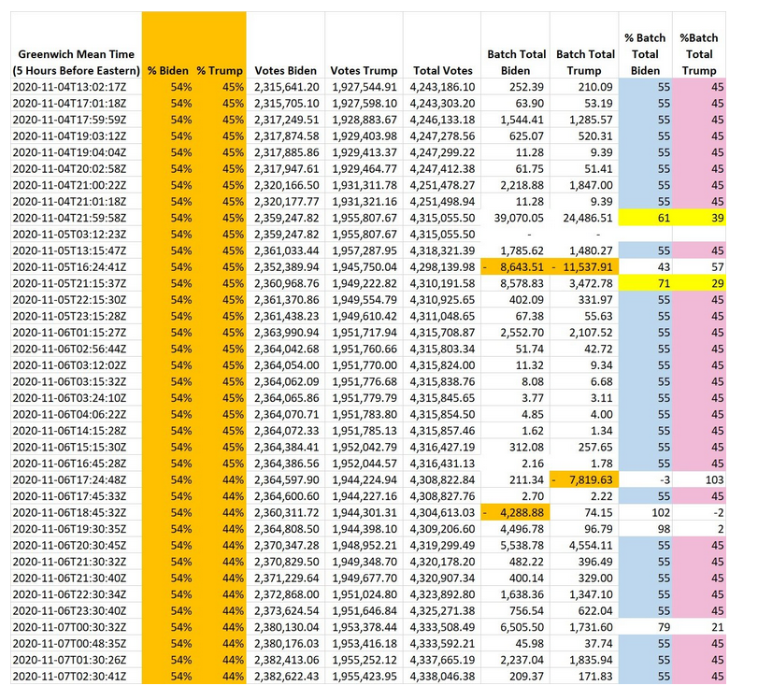Click orange negative cell 8,643.51
The image size is (758, 700).
(515, 267)
